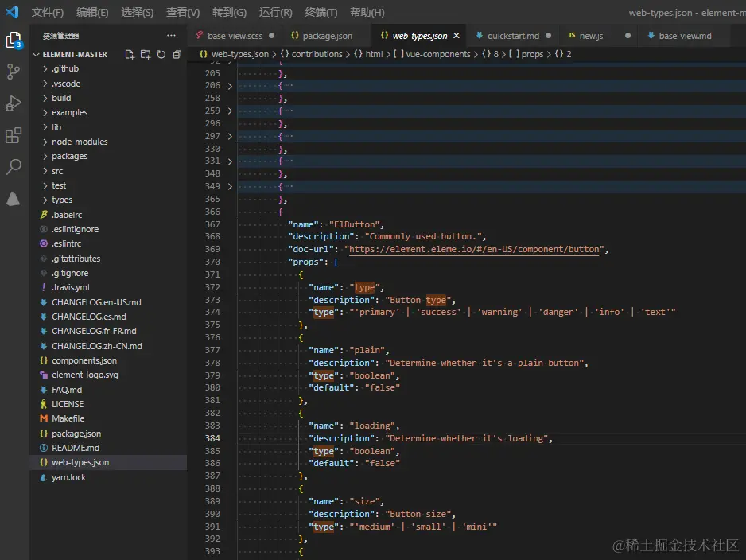746x560 pixels.
Task: Open the Extensions view
Action: pos(14,135)
